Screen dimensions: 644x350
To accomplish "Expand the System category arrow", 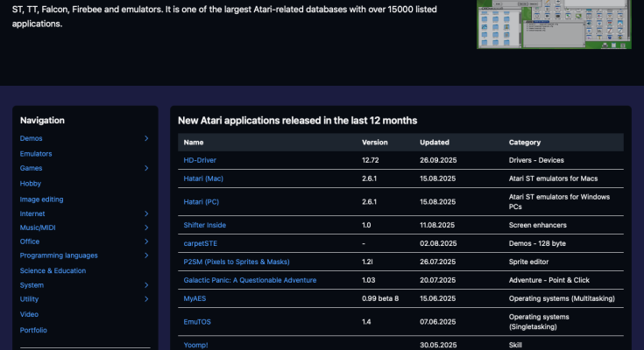I will (146, 285).
